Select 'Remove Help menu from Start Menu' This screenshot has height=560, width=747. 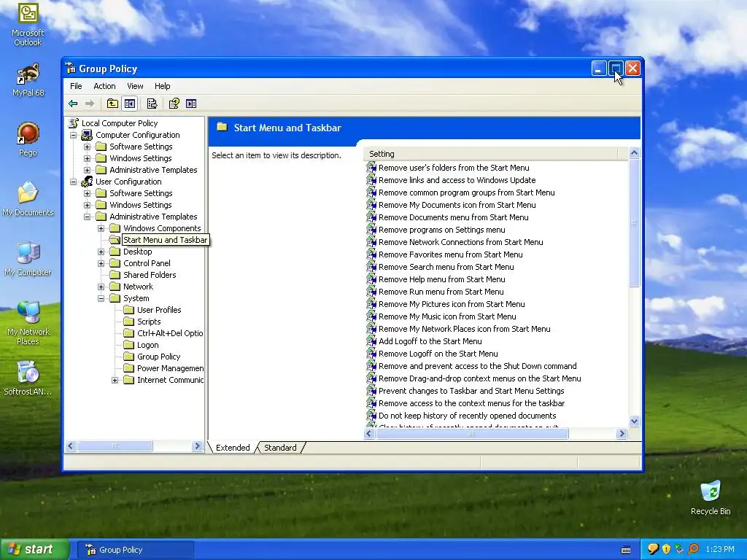click(441, 279)
